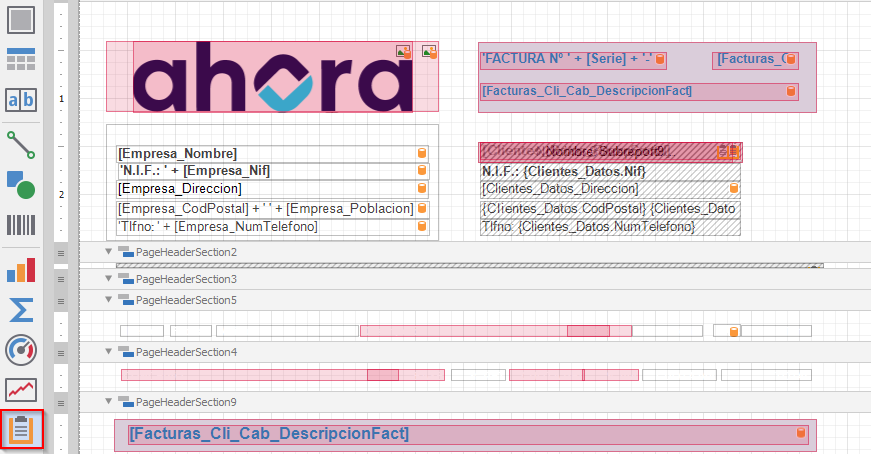This screenshot has height=454, width=871.
Task: Click data-binding icon on [Empresa_Nombre] field
Action: 422,153
